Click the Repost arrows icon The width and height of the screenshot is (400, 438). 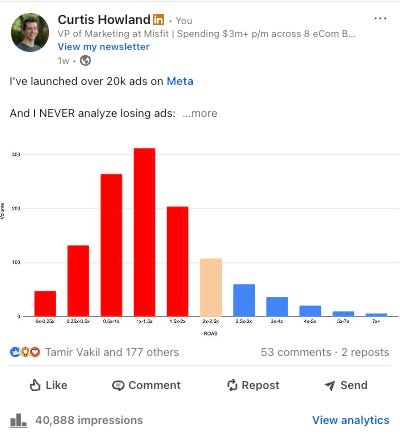(x=232, y=385)
